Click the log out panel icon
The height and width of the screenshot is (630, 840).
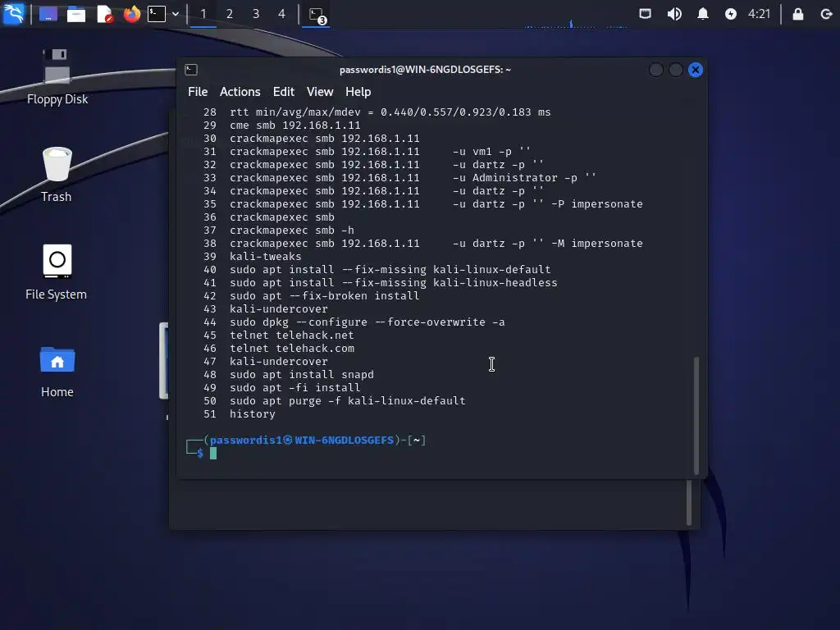826,14
